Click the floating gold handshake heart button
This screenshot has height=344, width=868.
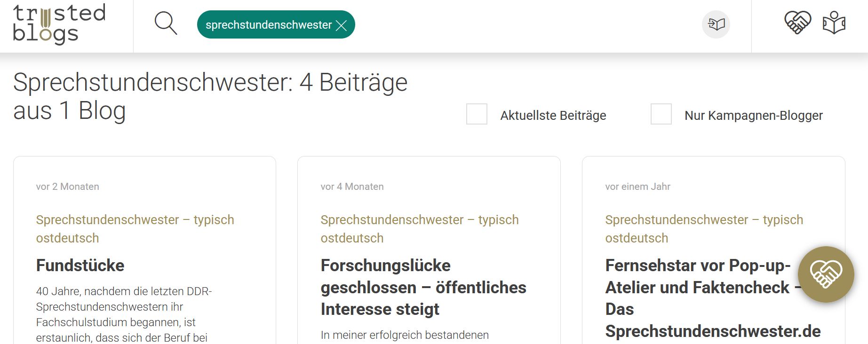coord(826,274)
